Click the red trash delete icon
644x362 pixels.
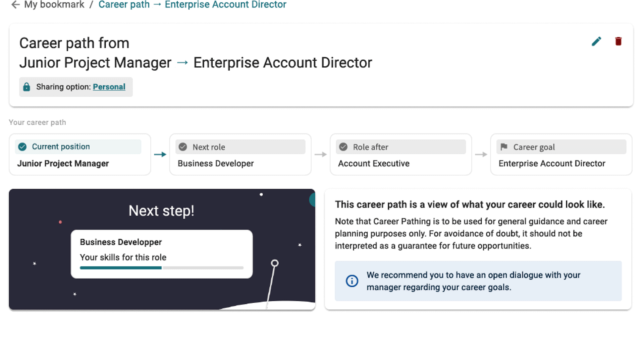pyautogui.click(x=618, y=41)
